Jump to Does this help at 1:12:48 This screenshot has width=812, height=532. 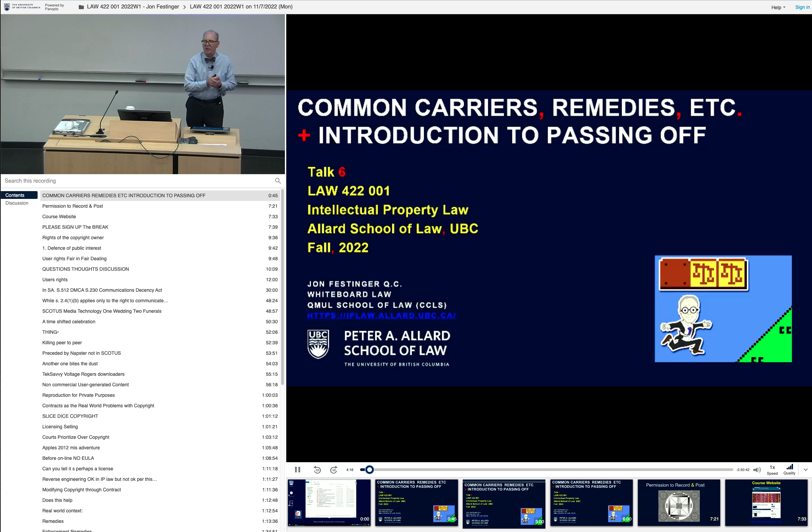(160, 500)
